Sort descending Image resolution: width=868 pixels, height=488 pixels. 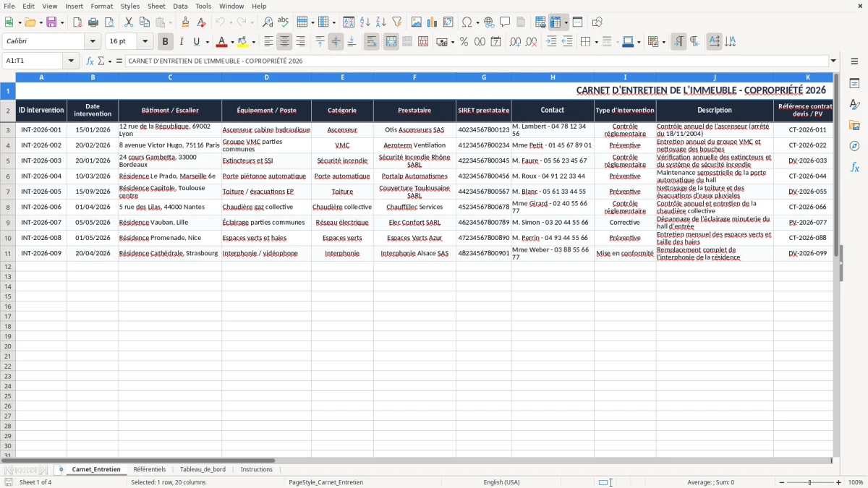click(x=381, y=22)
